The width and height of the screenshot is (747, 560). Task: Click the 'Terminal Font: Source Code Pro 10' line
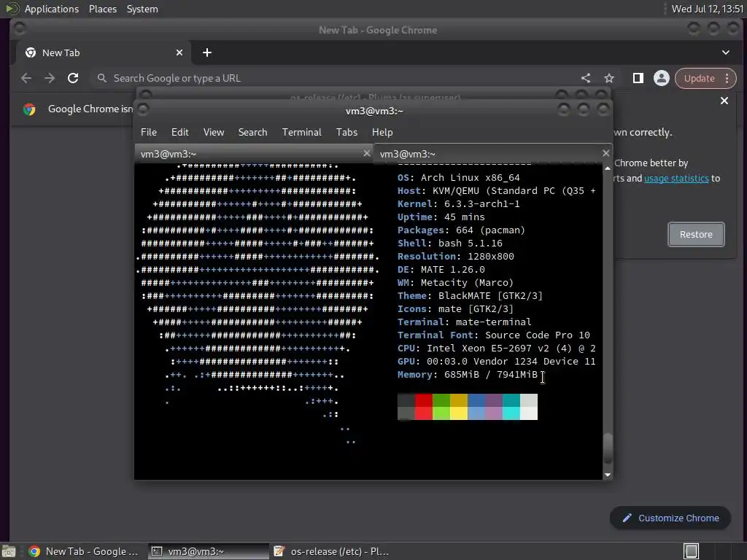click(x=493, y=335)
